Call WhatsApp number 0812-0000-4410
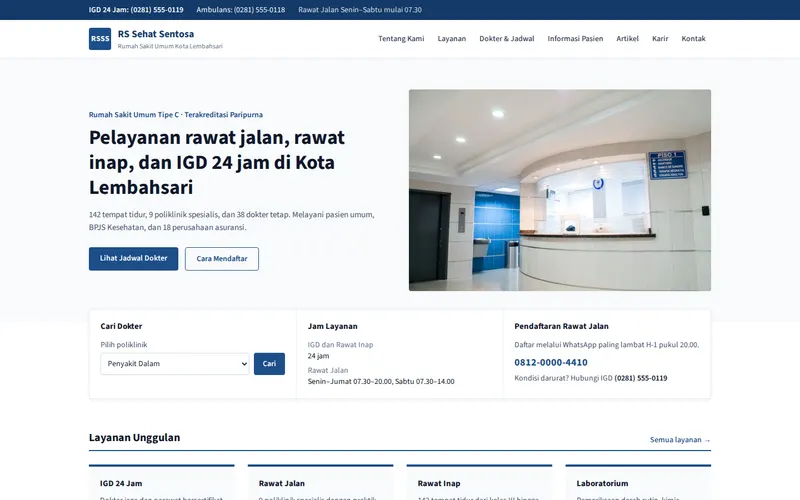This screenshot has width=800, height=500. point(551,362)
